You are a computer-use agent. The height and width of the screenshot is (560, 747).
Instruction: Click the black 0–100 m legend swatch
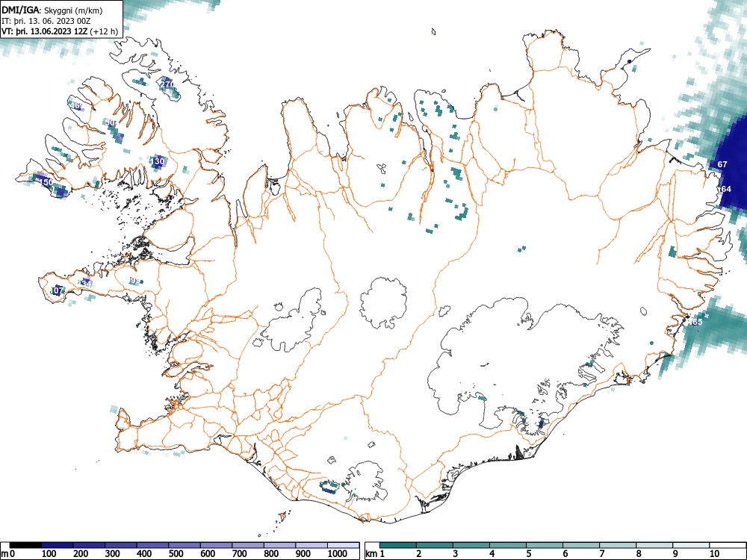pos(25,545)
